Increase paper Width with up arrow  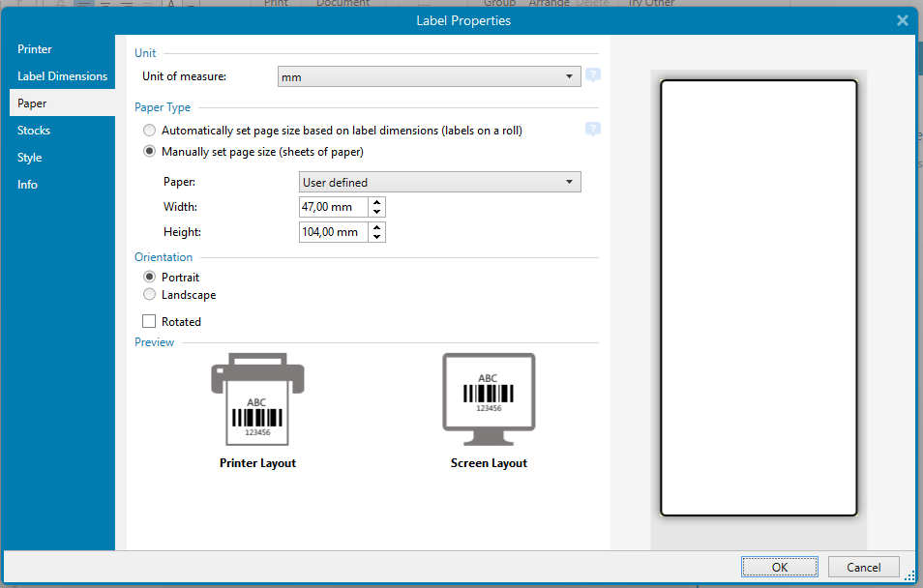click(377, 202)
